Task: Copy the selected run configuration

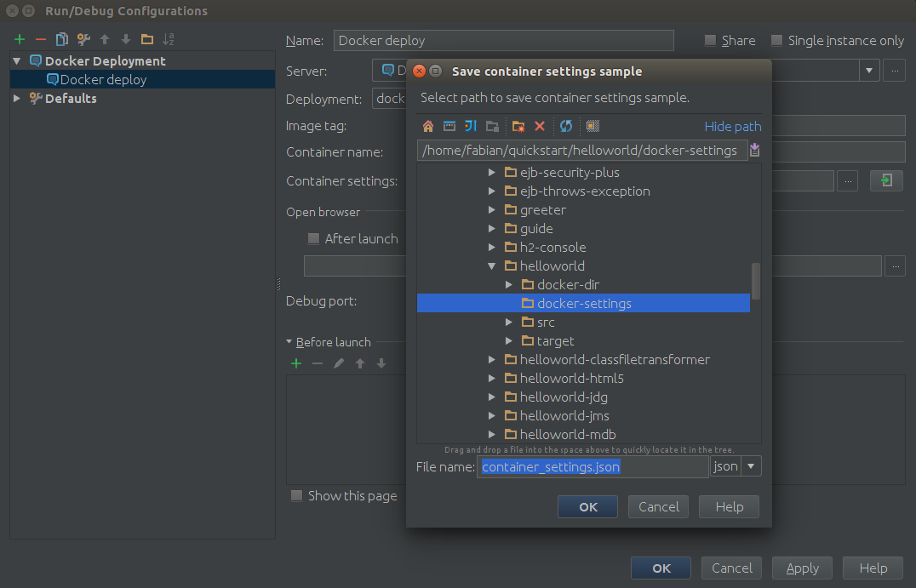Action: (x=61, y=39)
